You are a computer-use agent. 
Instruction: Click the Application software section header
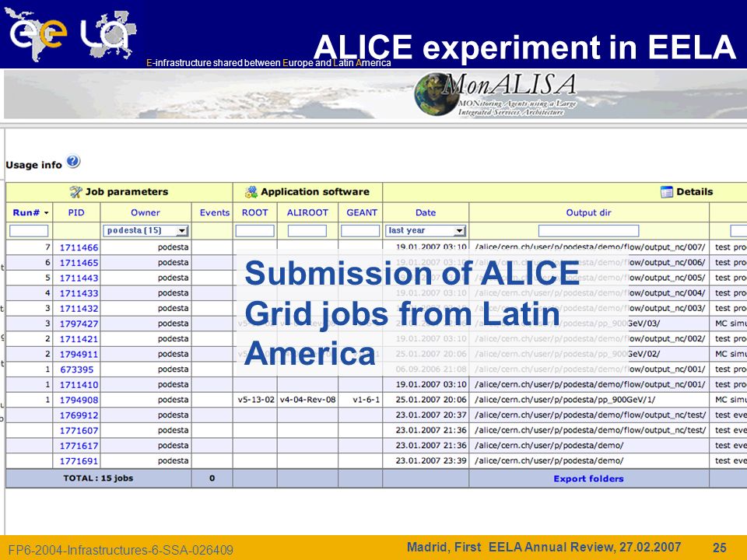307,192
